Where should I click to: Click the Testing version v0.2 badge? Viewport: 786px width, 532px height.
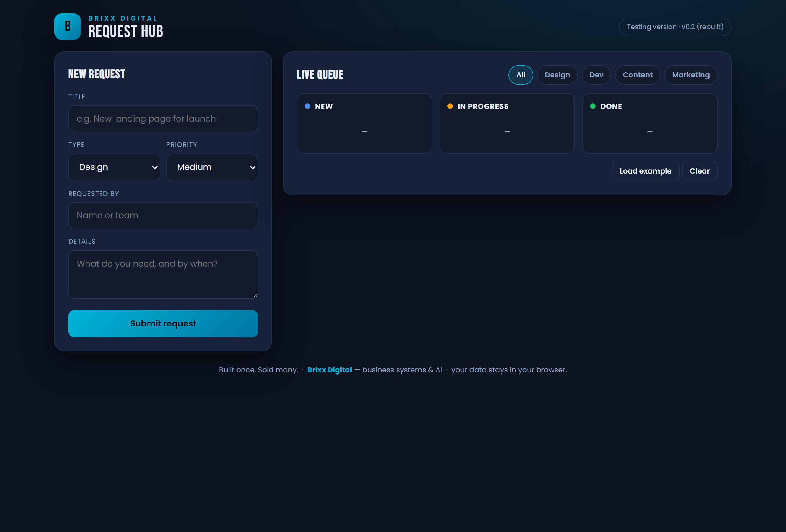coord(675,27)
